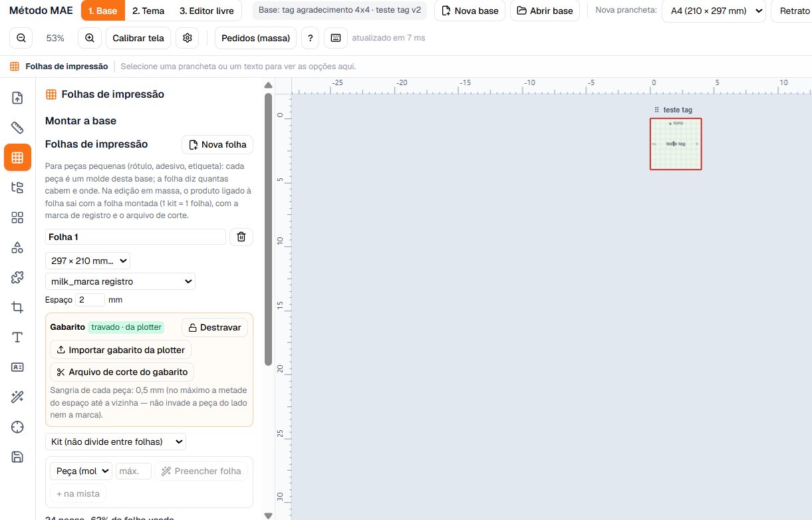Open the four-squares layout panel icon
The width and height of the screenshot is (812, 520).
(x=18, y=217)
